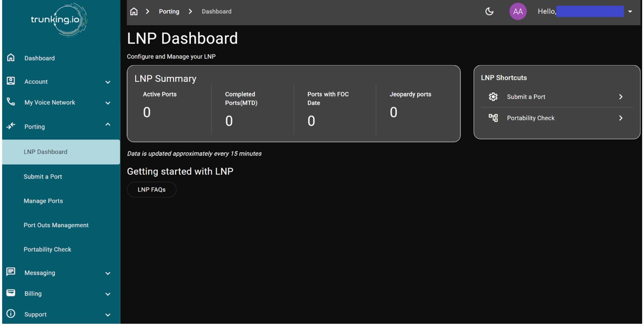Image resolution: width=644 pixels, height=325 pixels.
Task: Expand the Billing menu chevron
Action: 108,294
